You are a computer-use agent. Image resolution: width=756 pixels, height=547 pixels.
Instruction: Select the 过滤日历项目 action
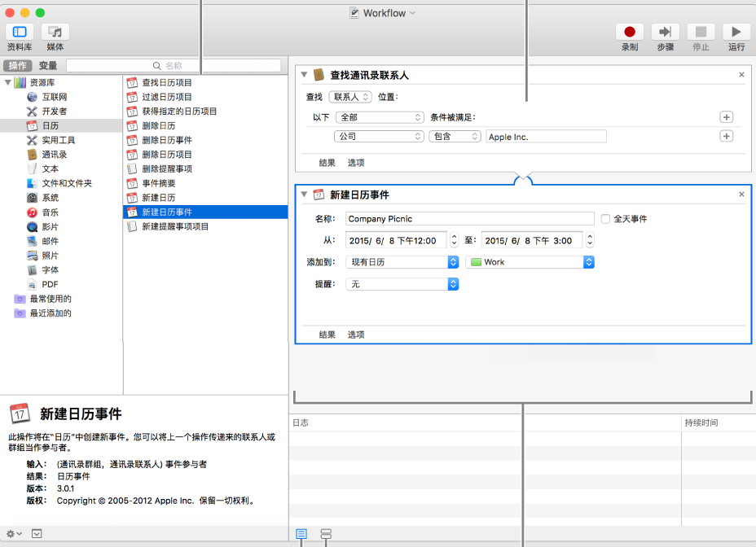tap(167, 97)
